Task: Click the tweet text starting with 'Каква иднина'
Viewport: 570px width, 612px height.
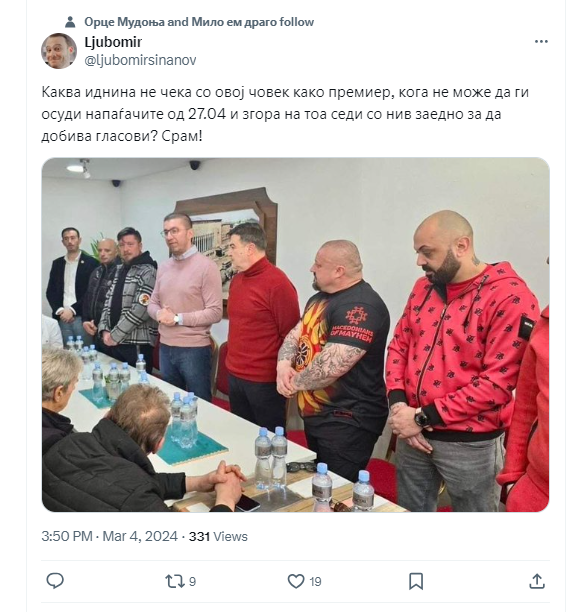Action: [285, 114]
